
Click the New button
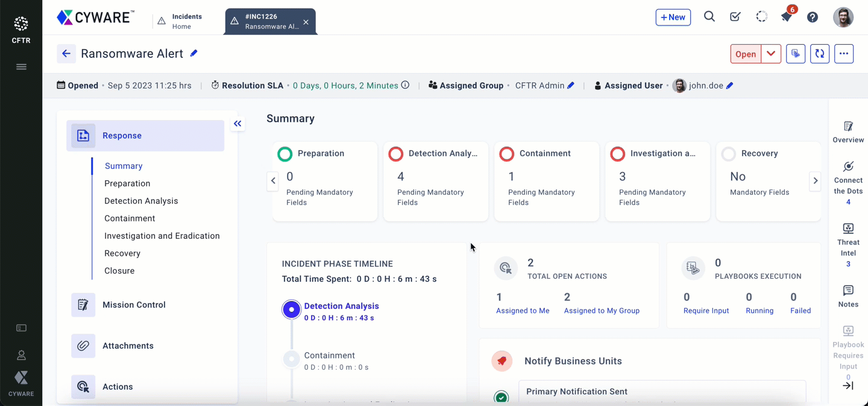pyautogui.click(x=673, y=17)
